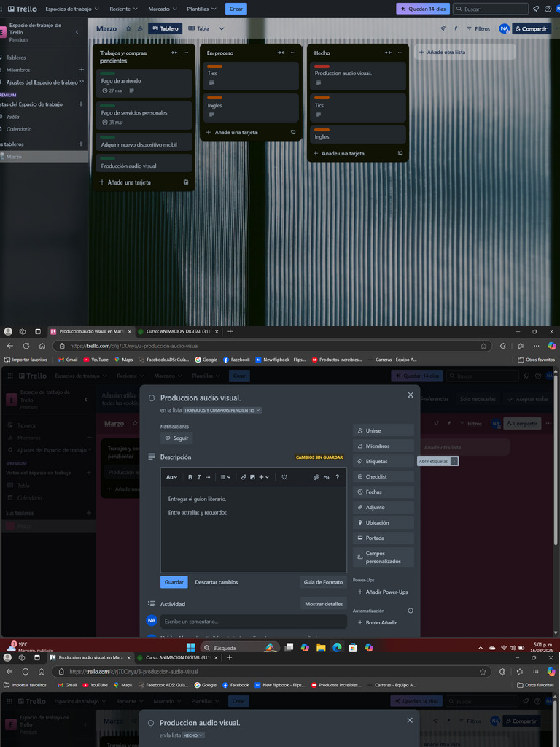The image size is (560, 747).
Task: Switch to the Tablero view tab
Action: [165, 28]
